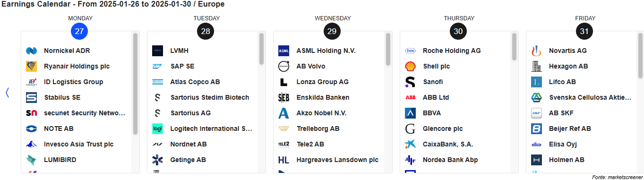Click the SAP SE logo icon
This screenshot has height=180, width=644.
click(x=157, y=66)
